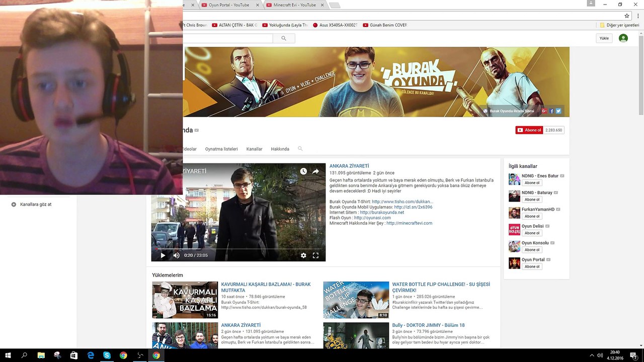Open the burakoyunda.net website link

[x=382, y=213]
